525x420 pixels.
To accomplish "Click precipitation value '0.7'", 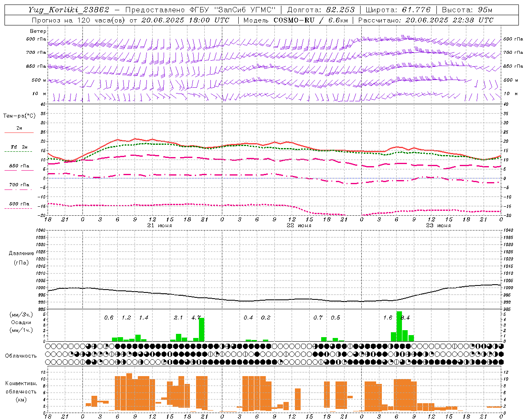I will click(318, 318).
